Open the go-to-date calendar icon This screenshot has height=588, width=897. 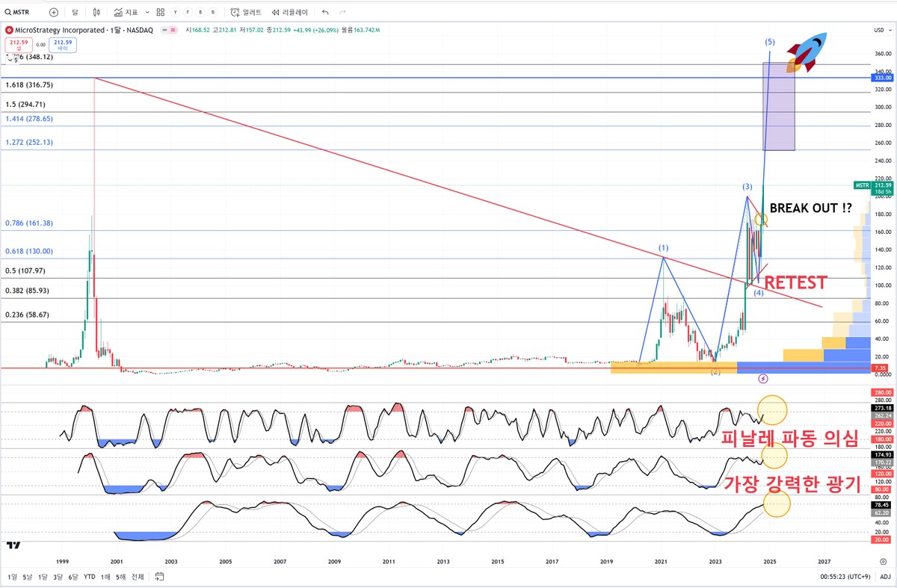[160, 577]
